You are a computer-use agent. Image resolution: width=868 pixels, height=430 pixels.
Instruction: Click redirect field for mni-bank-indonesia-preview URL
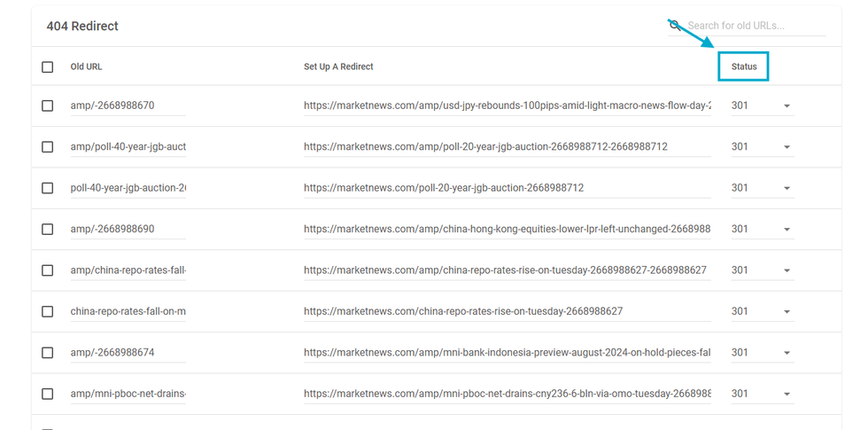point(507,353)
